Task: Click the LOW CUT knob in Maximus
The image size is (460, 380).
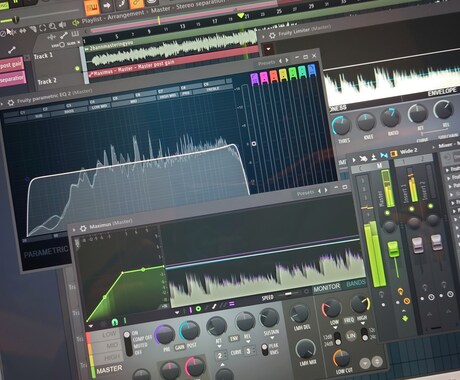Action: (341, 358)
